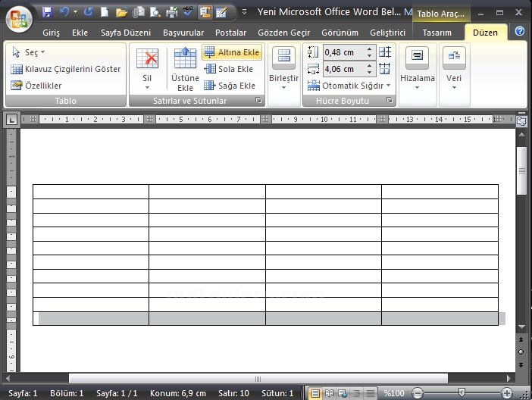This screenshot has height=400, width=532.
Task: Increase row height with up spinner arrow
Action: (x=370, y=49)
